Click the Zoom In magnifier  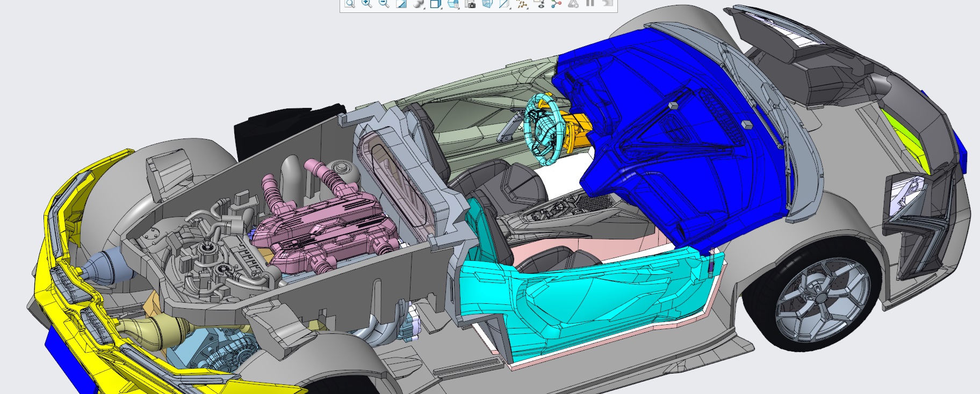(x=366, y=4)
